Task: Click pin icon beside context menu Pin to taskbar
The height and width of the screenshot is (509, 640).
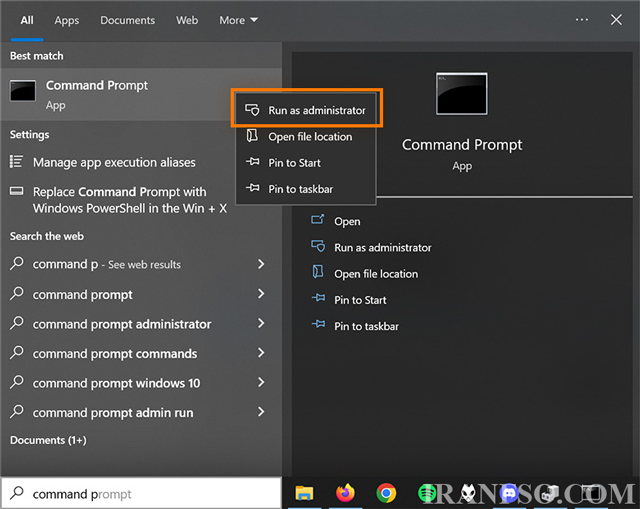Action: pos(252,188)
